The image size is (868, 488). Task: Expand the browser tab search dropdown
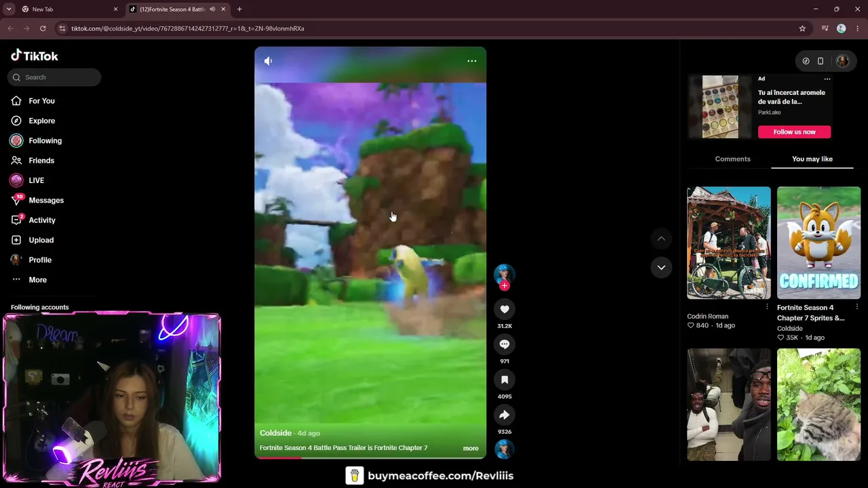click(x=9, y=9)
